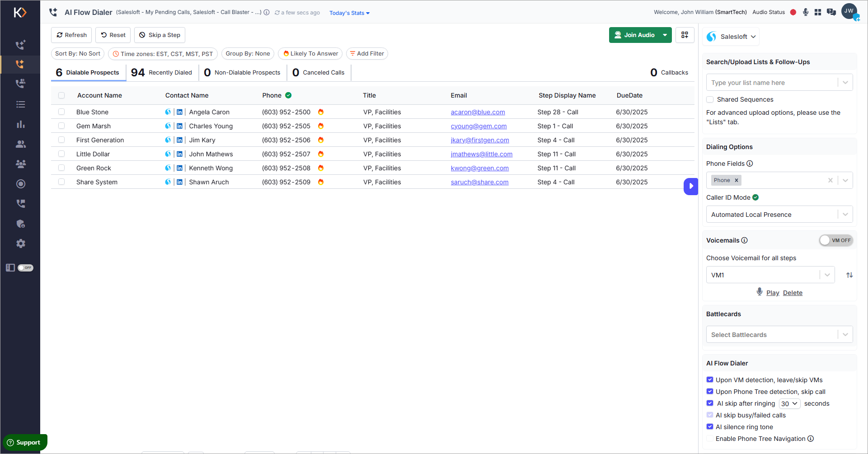Open the four-squares apps grid in top bar
This screenshot has width=868, height=454.
(818, 12)
